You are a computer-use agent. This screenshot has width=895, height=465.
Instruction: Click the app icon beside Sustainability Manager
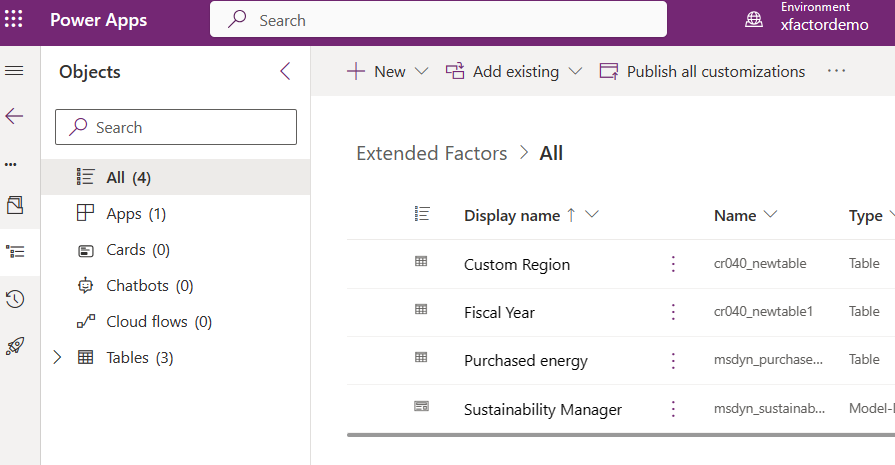coord(421,406)
